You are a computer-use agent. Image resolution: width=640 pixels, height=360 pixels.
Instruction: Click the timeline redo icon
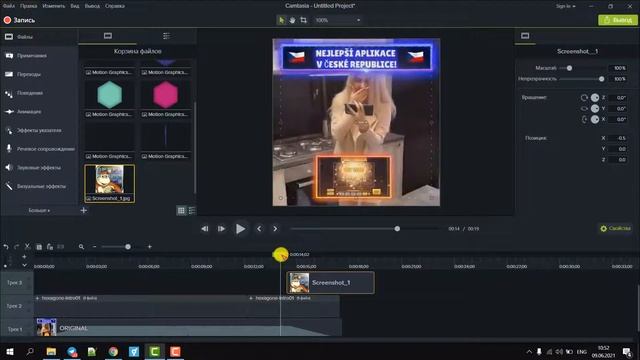point(16,247)
